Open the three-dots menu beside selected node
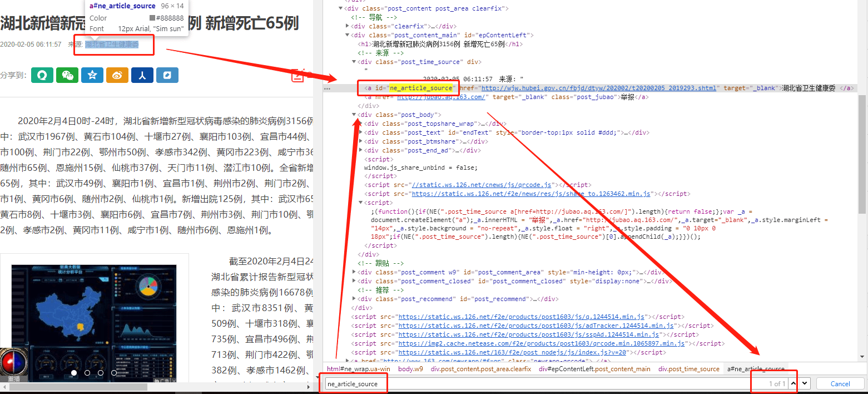Image resolution: width=868 pixels, height=394 pixels. (327, 88)
